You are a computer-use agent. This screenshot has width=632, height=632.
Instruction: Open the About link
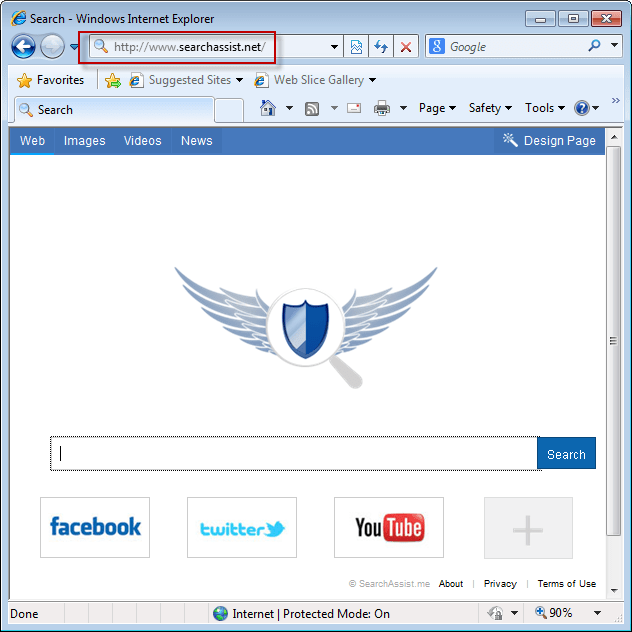451,584
